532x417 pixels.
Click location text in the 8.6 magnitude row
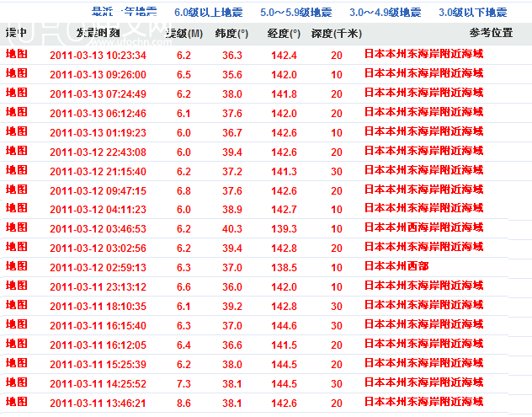point(423,402)
